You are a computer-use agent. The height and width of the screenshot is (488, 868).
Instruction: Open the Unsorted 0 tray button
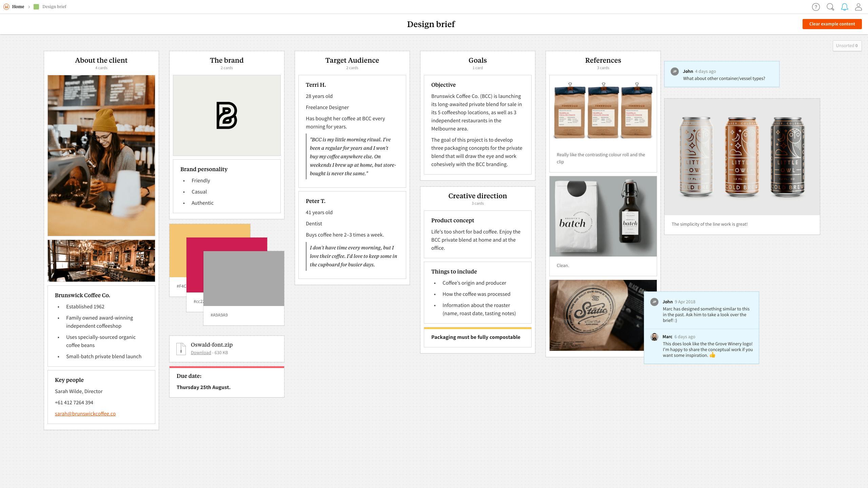pyautogui.click(x=847, y=45)
